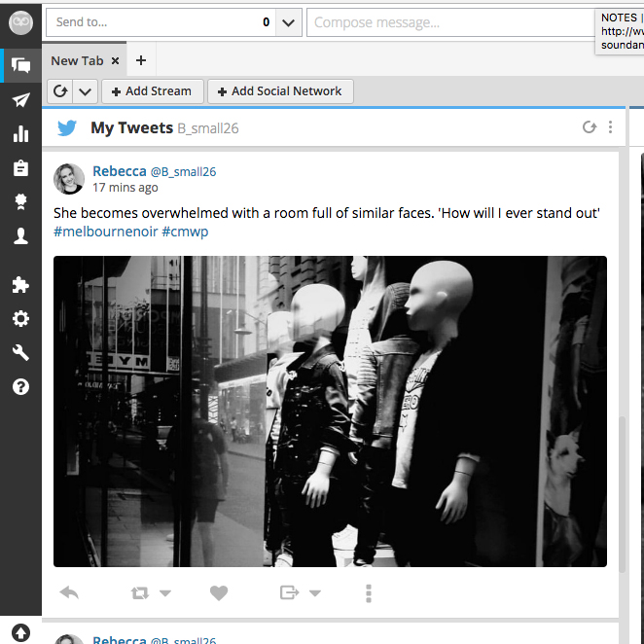
Task: Open the Settings gear in sidebar
Action: coord(20,319)
